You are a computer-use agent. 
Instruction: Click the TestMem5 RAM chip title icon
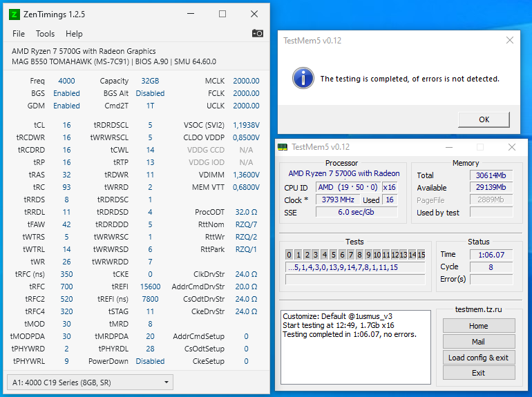(283, 147)
